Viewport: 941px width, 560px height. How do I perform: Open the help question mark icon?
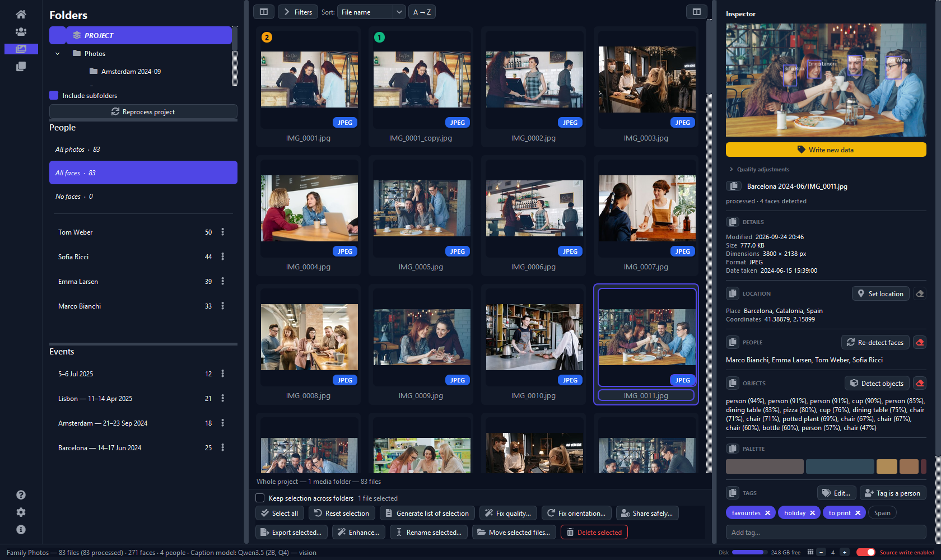click(x=21, y=495)
